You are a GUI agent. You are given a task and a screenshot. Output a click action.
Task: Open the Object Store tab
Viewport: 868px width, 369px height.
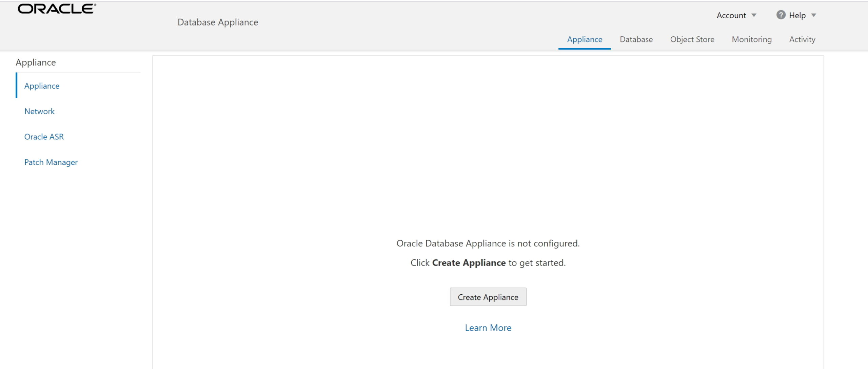click(692, 39)
